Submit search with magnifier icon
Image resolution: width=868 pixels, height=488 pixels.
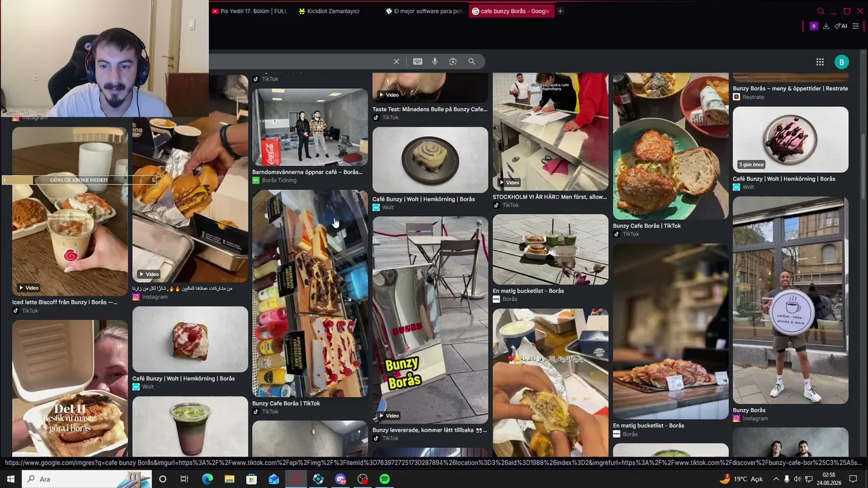point(472,61)
